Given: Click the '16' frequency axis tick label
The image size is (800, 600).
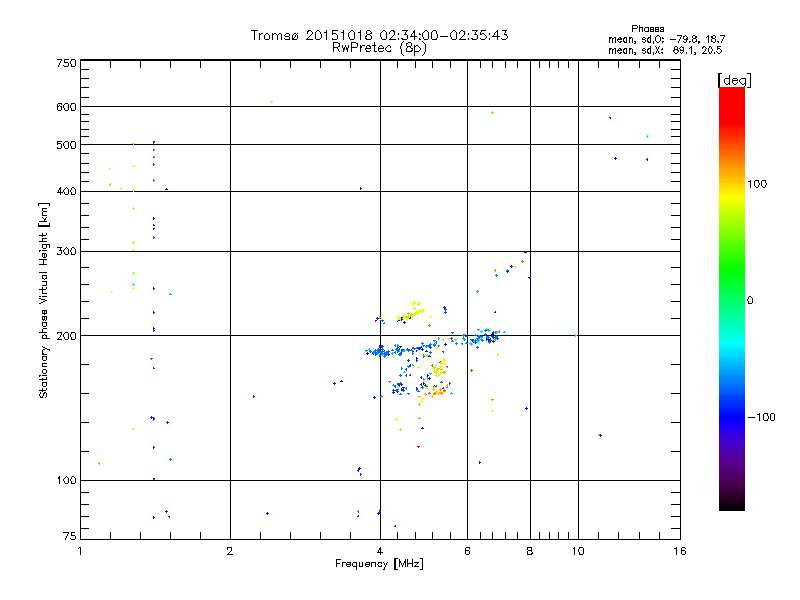Looking at the screenshot, I should point(680,551).
